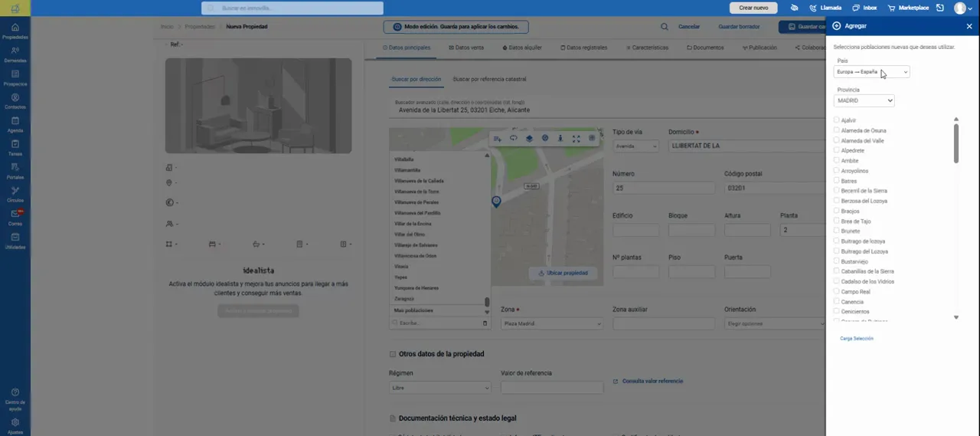Click Crear nuevo button
980x436 pixels.
point(753,8)
